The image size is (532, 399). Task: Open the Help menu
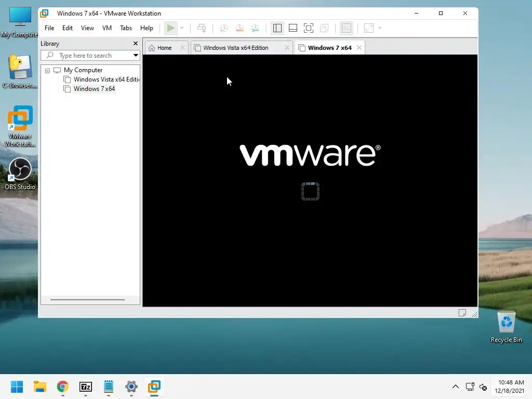tap(147, 28)
